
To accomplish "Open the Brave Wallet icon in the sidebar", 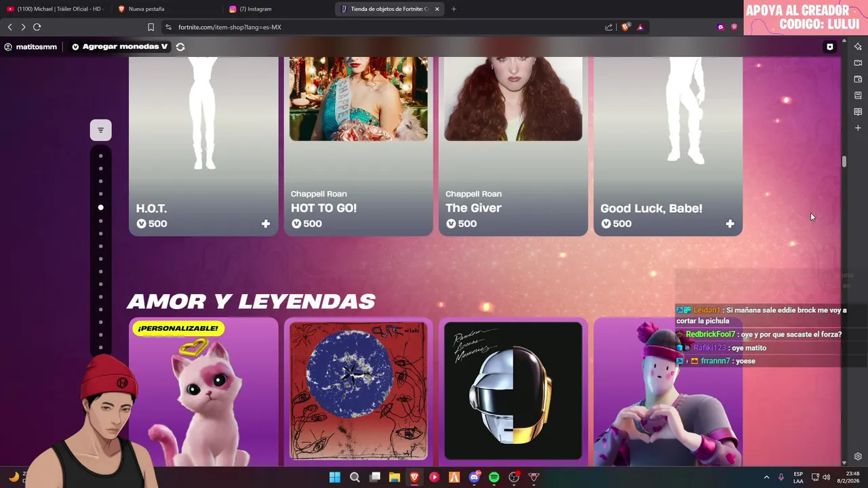I will coord(858,79).
